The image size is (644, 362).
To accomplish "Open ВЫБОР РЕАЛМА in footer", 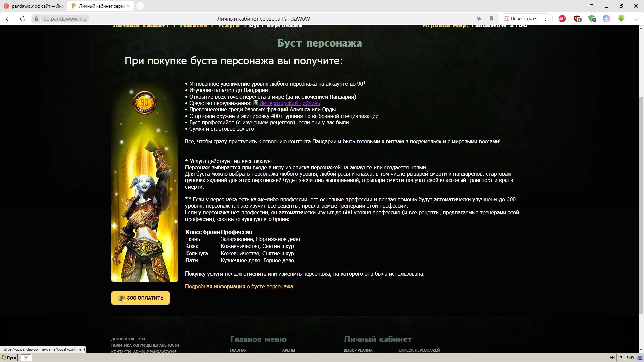I will pyautogui.click(x=358, y=350).
